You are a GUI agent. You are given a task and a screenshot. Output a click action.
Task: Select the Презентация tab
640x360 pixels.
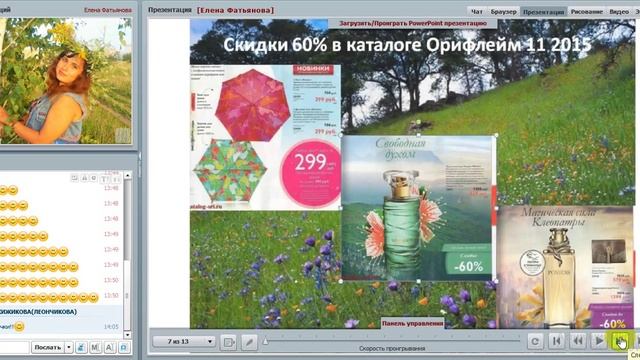(543, 11)
